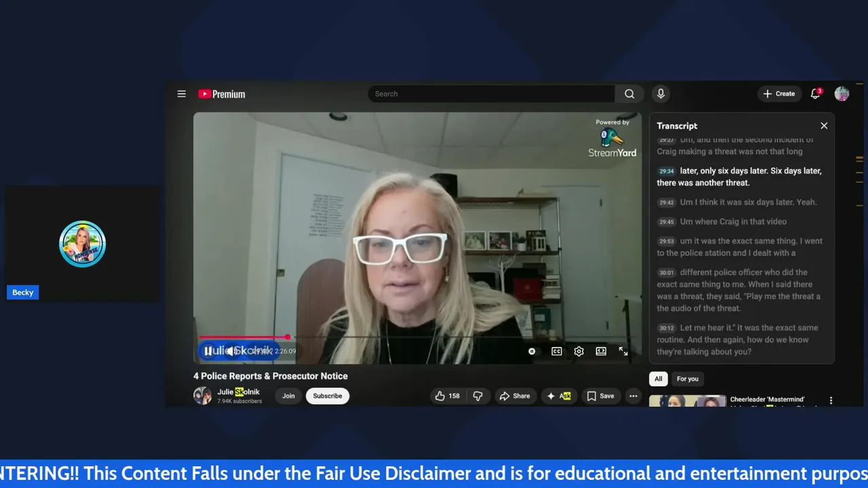The width and height of the screenshot is (868, 488).
Task: Mute the video volume
Action: (231, 351)
